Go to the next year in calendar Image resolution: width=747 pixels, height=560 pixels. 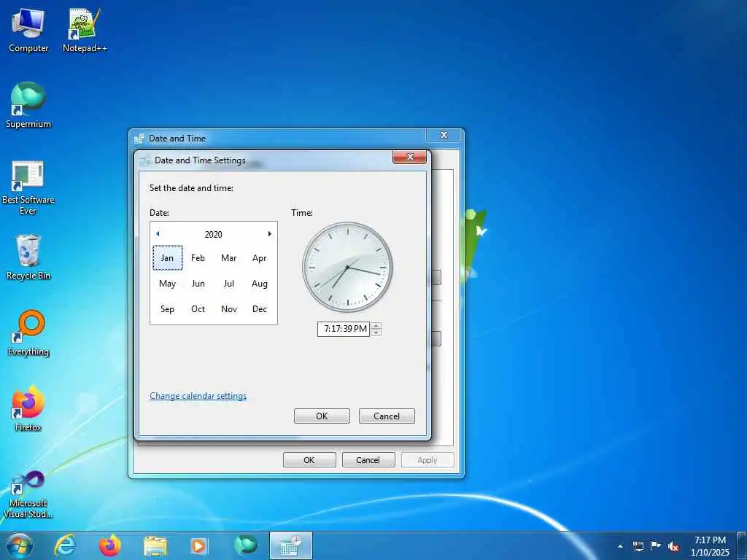(269, 234)
